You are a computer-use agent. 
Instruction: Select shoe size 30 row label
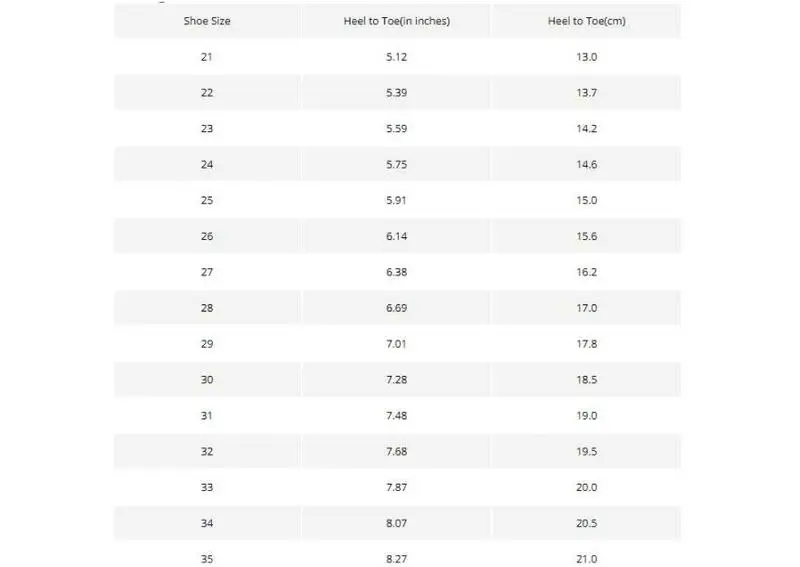(206, 380)
